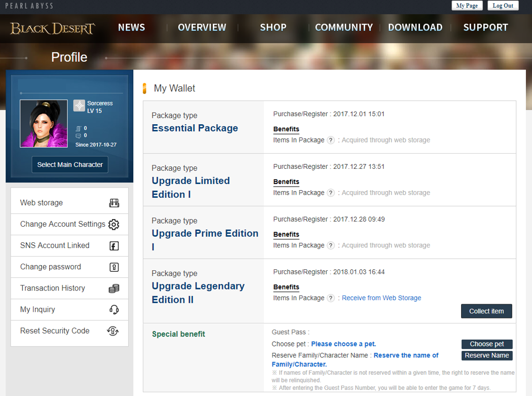Open the SUPPORT menu

(485, 27)
